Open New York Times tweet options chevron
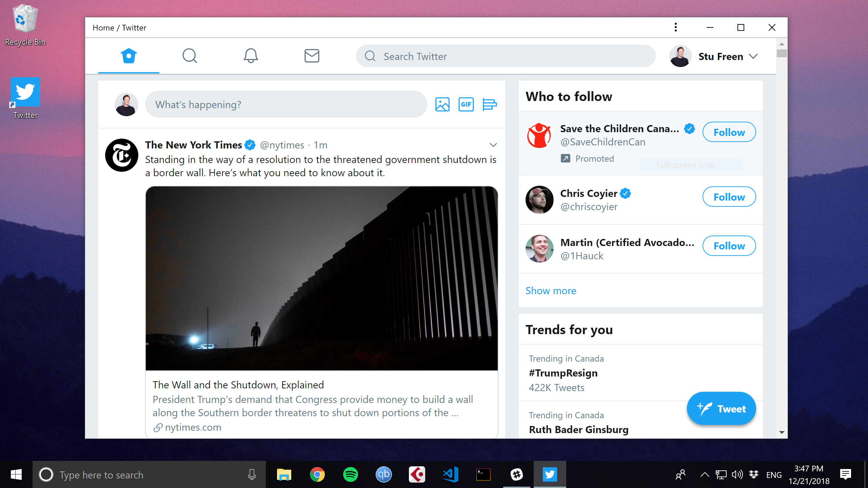 (x=493, y=145)
